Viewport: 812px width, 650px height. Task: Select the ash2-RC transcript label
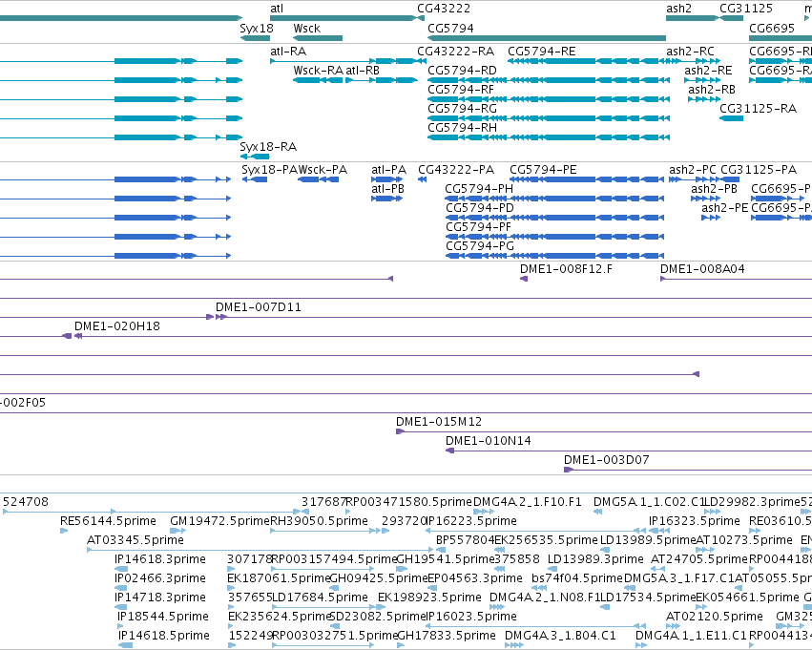[x=690, y=52]
